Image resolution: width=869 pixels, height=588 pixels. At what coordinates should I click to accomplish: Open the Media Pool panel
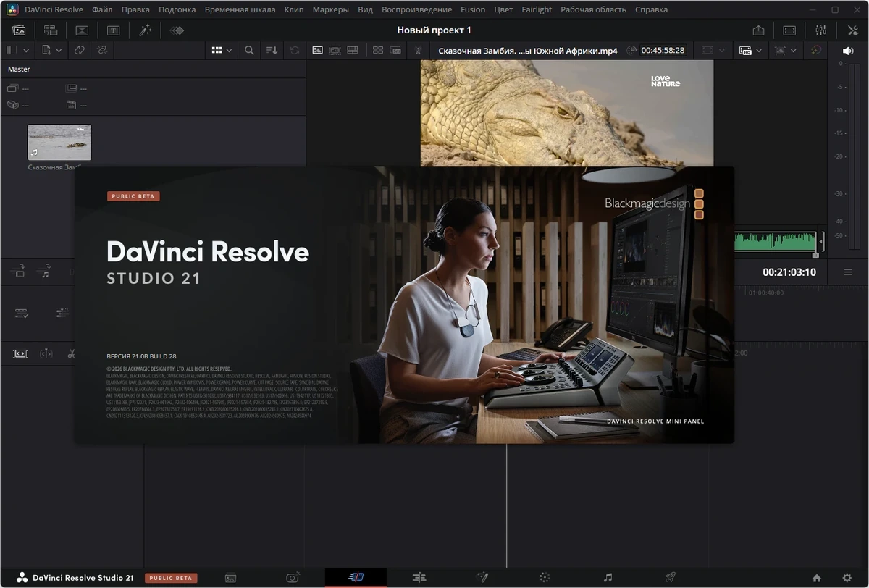[19, 30]
